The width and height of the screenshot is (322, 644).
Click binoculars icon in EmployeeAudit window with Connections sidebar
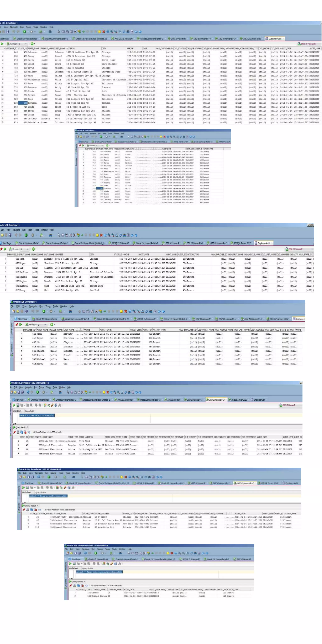pos(70,311)
